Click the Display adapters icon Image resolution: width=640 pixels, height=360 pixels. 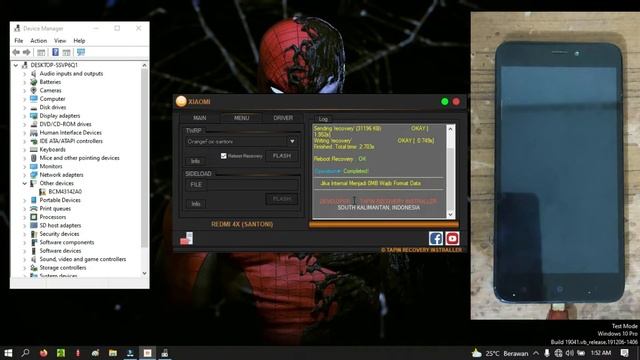pyautogui.click(x=33, y=116)
